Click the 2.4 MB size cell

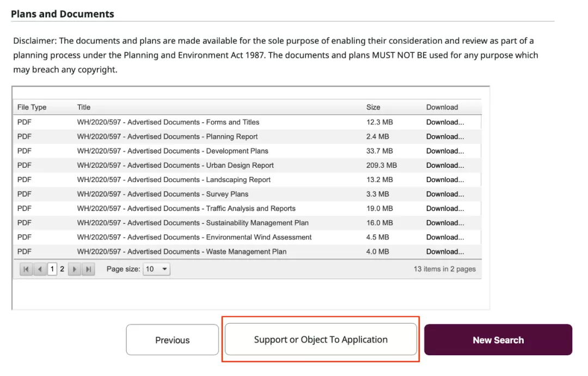[378, 137]
